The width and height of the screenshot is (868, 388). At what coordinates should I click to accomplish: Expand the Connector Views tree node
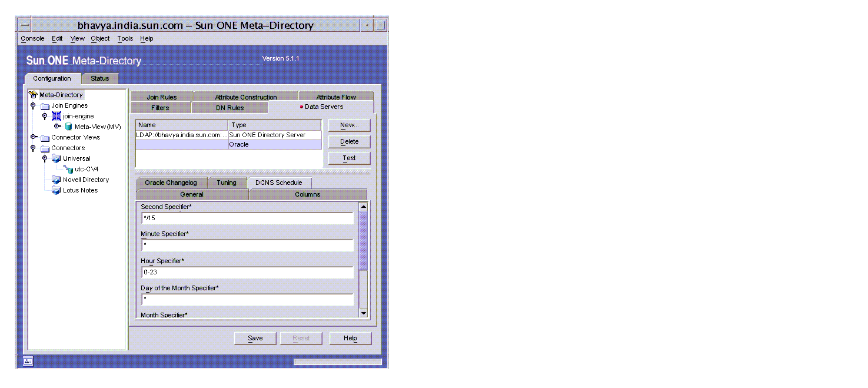click(34, 137)
